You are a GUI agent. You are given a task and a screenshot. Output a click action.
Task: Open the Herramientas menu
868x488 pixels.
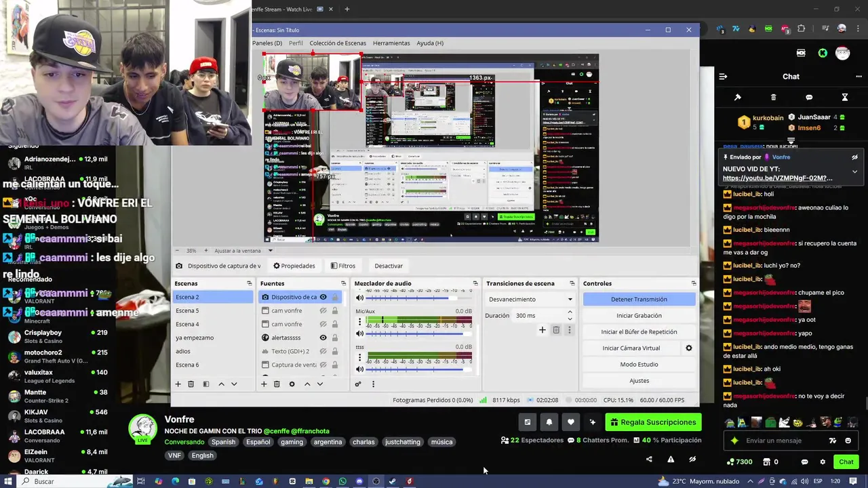point(391,43)
